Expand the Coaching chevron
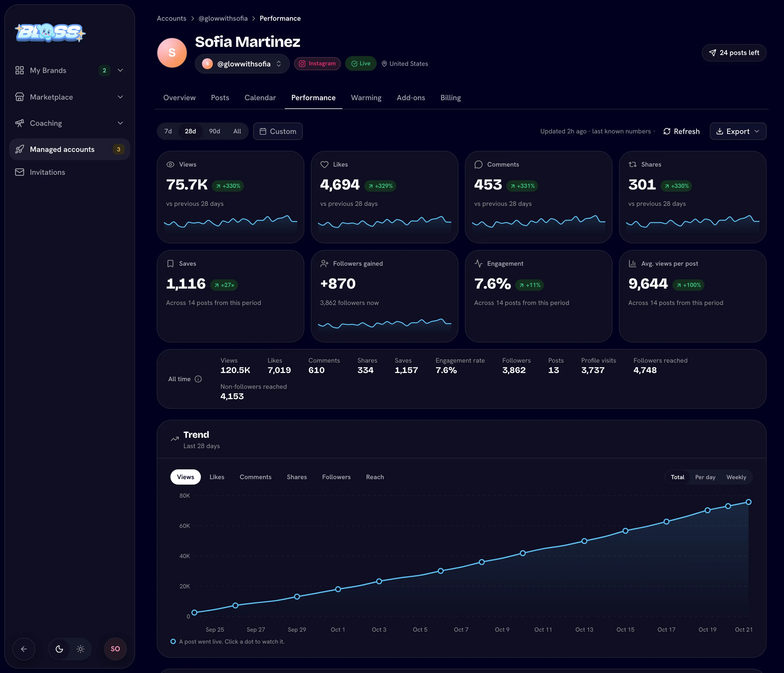 (120, 123)
